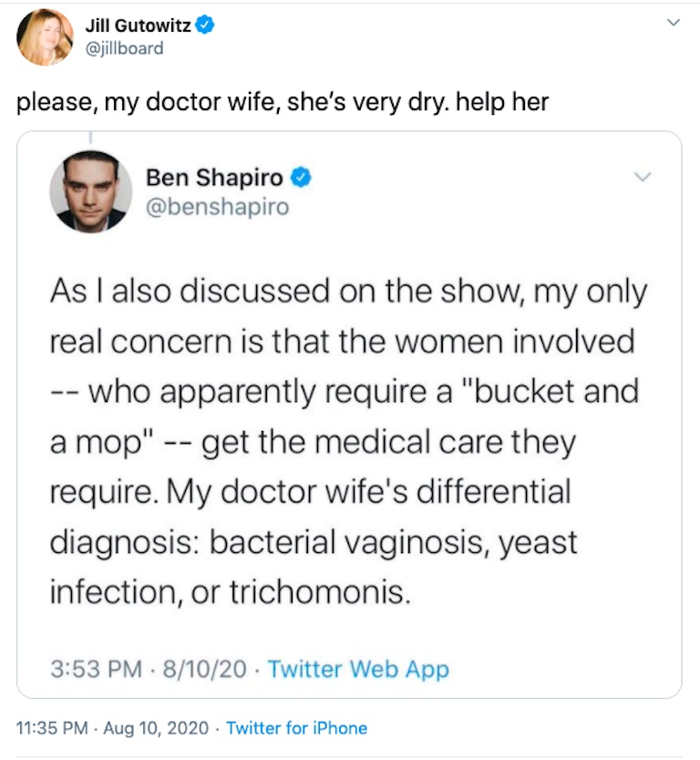Open Ben Shapiro's profile picture

[90, 191]
